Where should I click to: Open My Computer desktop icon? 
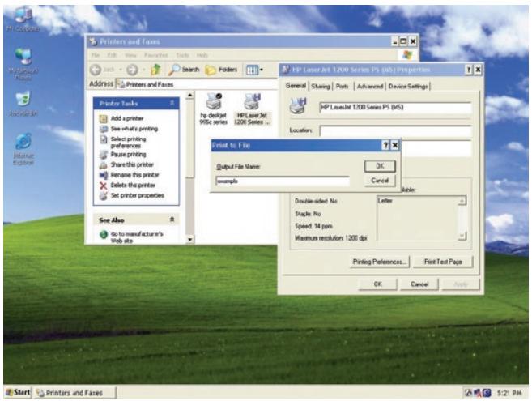(x=23, y=19)
